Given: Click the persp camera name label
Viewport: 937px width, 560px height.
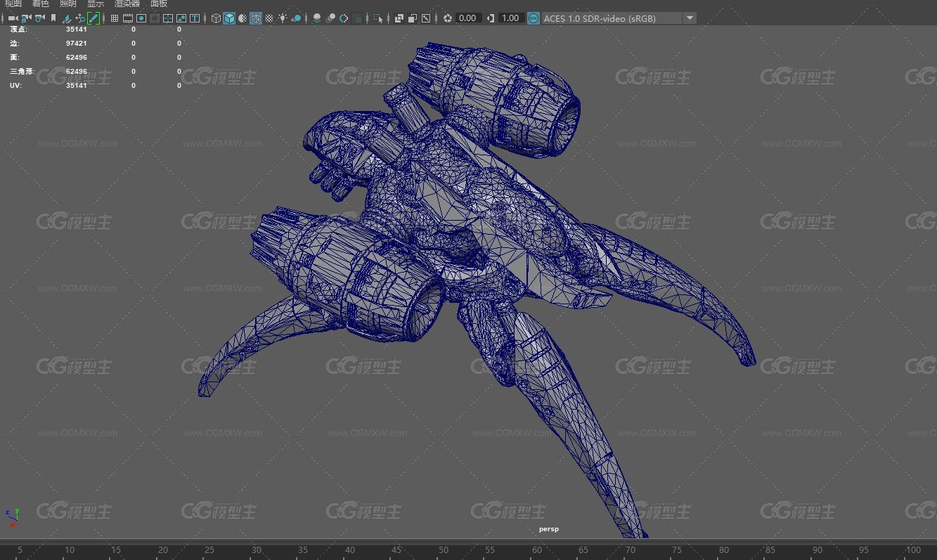Looking at the screenshot, I should click(548, 529).
